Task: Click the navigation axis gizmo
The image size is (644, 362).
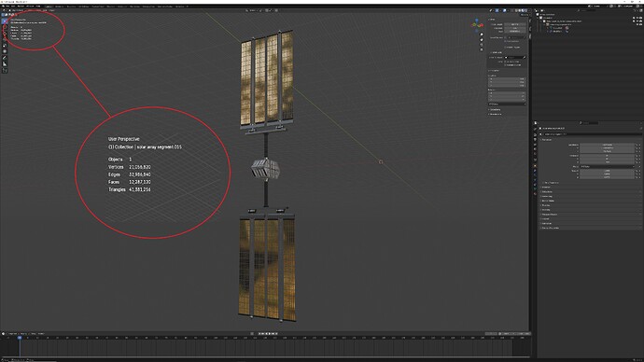Action: click(x=477, y=25)
